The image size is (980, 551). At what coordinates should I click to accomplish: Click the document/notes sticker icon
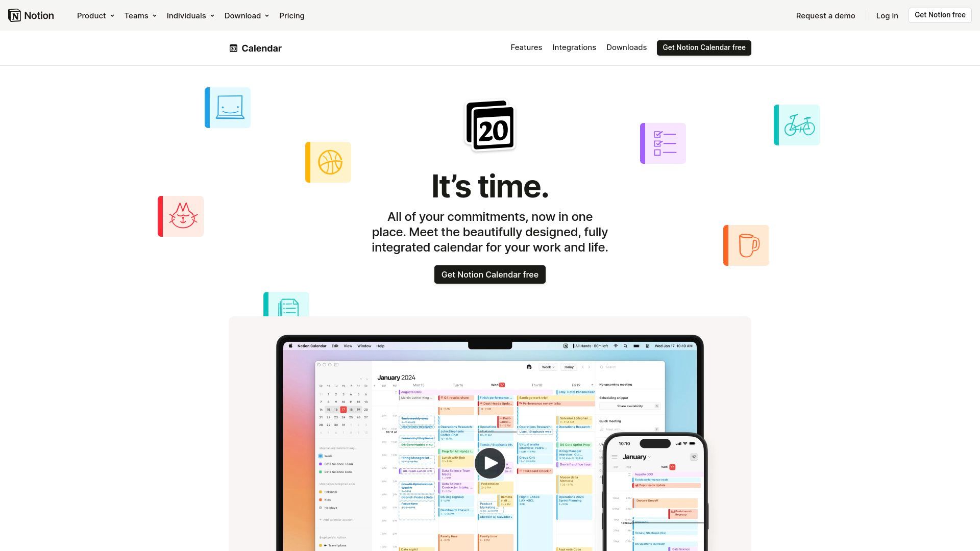coord(286,306)
